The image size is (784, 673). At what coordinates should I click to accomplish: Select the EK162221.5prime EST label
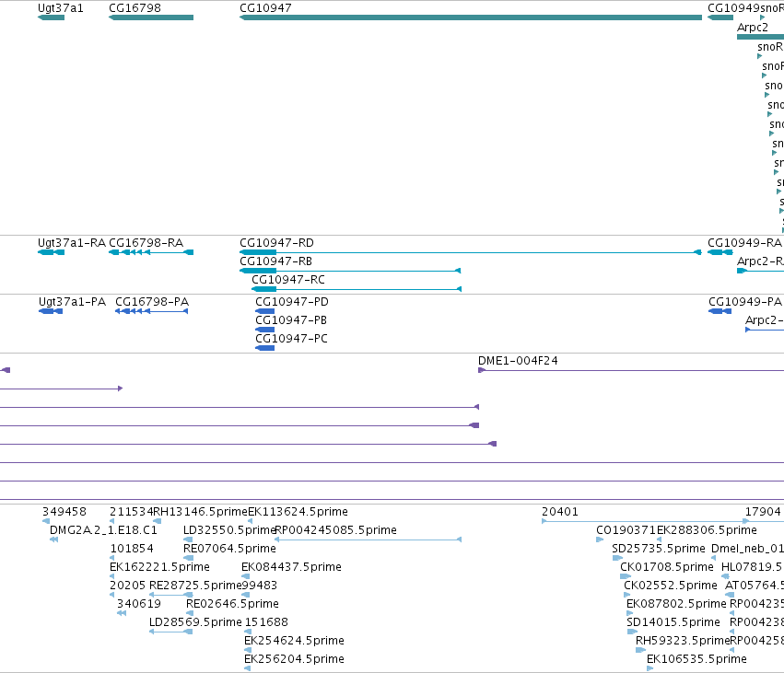coord(159,567)
